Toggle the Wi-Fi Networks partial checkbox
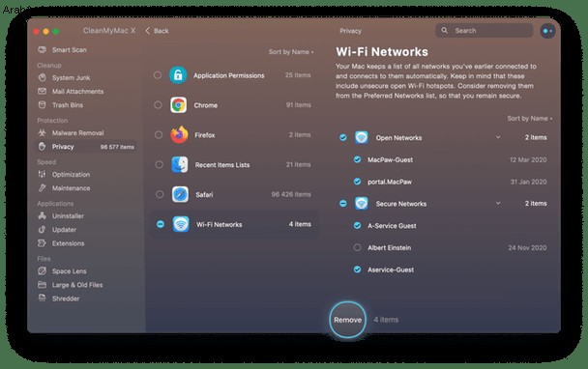The image size is (588, 369). click(x=161, y=224)
